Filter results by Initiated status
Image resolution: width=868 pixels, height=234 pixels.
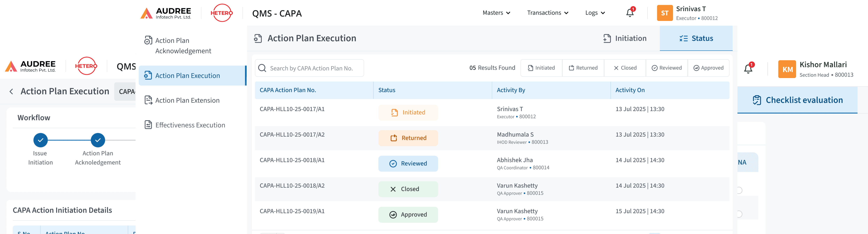[541, 68]
